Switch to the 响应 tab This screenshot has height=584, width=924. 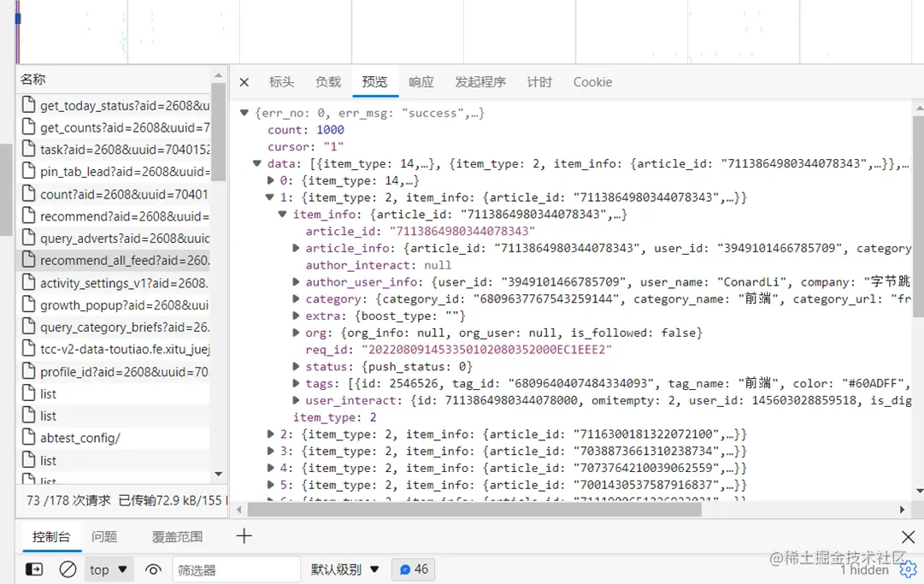(x=421, y=82)
